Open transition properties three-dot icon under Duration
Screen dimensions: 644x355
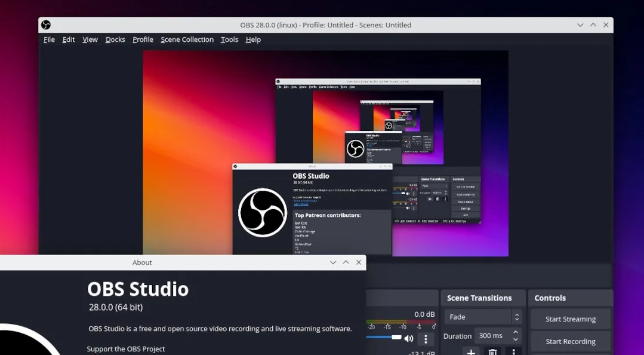point(513,352)
